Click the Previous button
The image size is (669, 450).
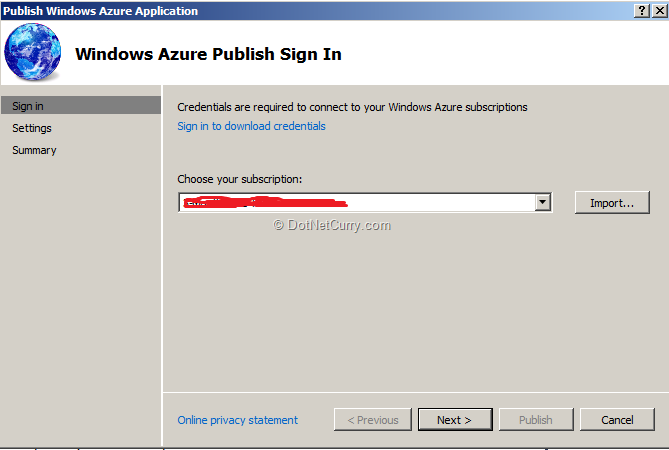coord(372,420)
